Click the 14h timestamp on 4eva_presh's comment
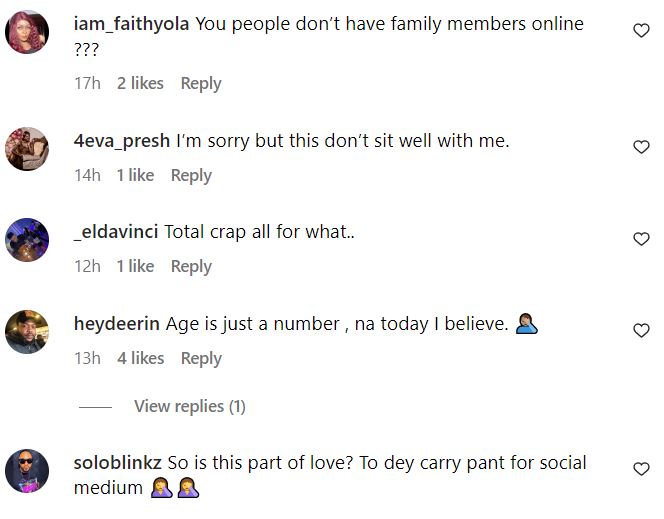The width and height of the screenshot is (664, 519). click(x=87, y=175)
